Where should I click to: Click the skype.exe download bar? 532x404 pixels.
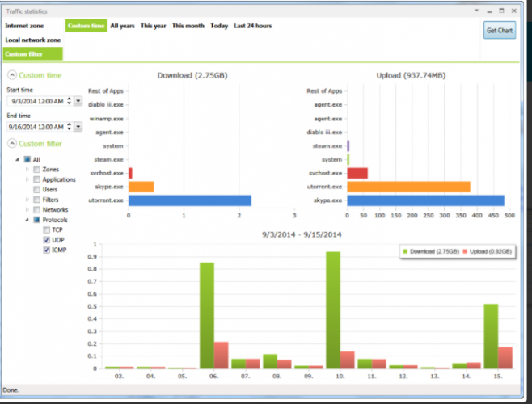[x=141, y=187]
